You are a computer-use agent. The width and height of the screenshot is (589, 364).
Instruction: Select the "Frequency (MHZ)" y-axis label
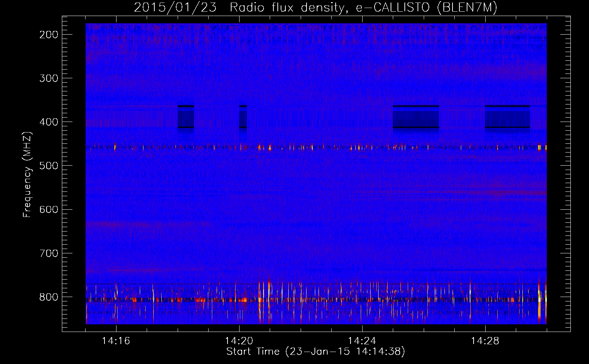[x=27, y=174]
